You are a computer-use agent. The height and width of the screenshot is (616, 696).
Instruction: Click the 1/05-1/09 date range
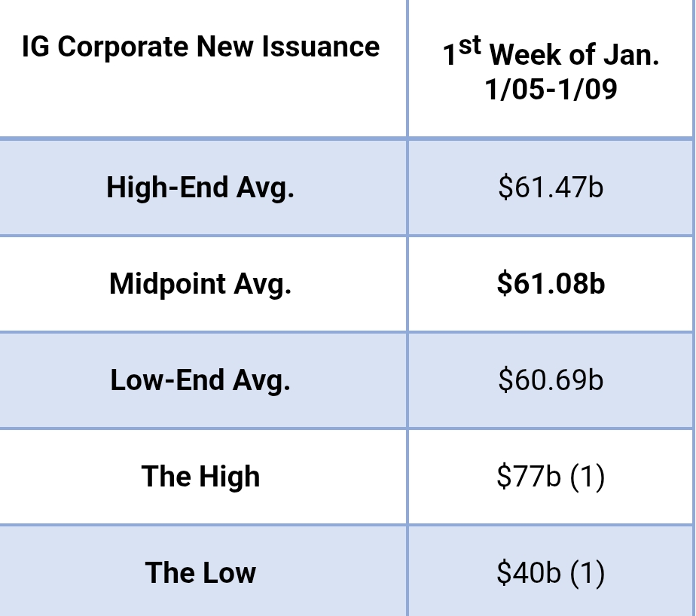[x=551, y=90]
